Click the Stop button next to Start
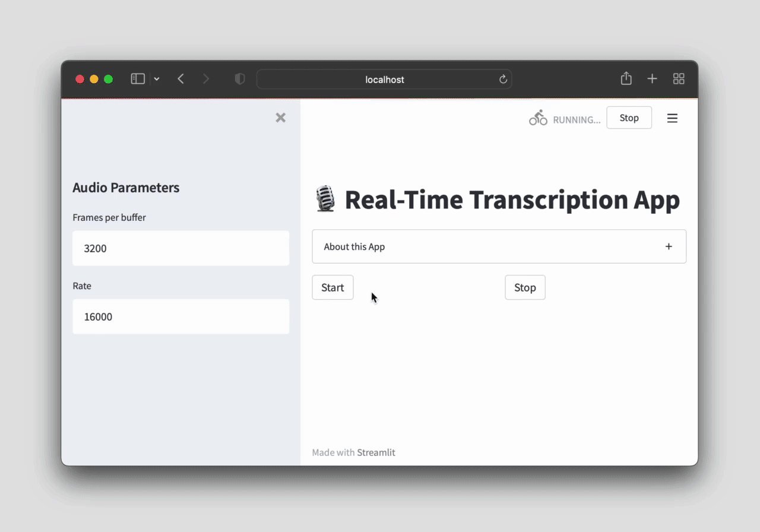This screenshot has height=532, width=760. click(525, 287)
